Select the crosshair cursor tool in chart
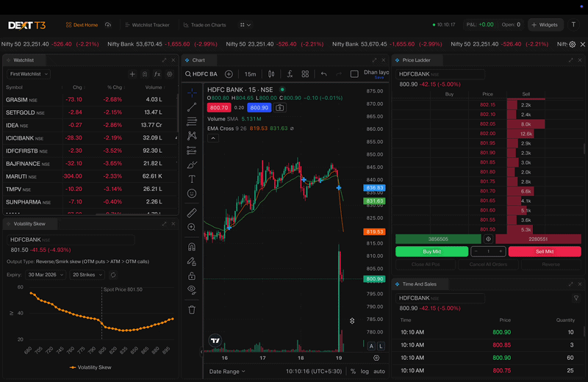The height and width of the screenshot is (382, 588). 192,93
